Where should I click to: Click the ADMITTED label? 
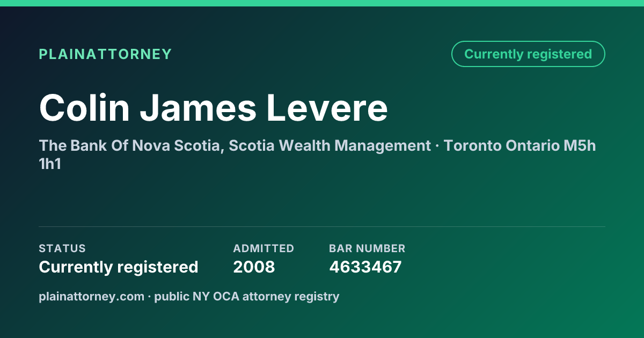coord(264,248)
